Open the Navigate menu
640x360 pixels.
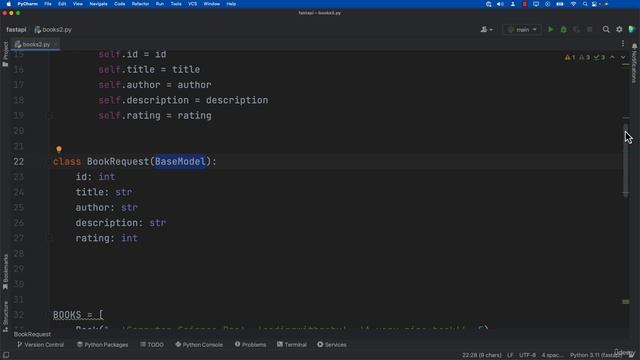(x=98, y=4)
